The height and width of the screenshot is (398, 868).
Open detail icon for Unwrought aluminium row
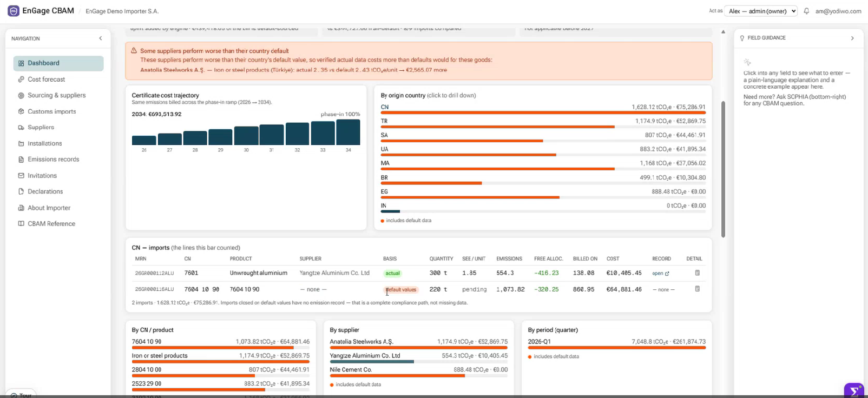(697, 273)
